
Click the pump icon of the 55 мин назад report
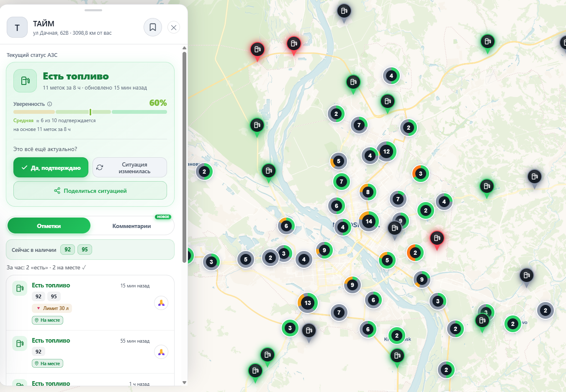[20, 343]
